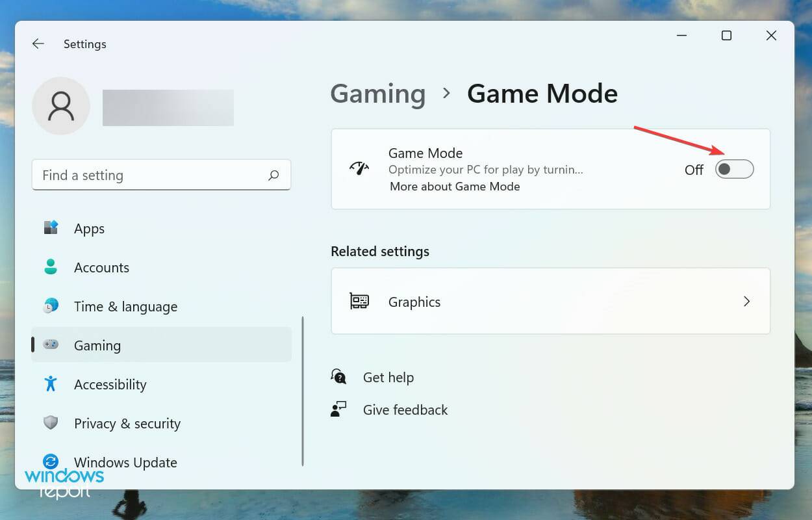Click the back arrow in Settings

38,44
